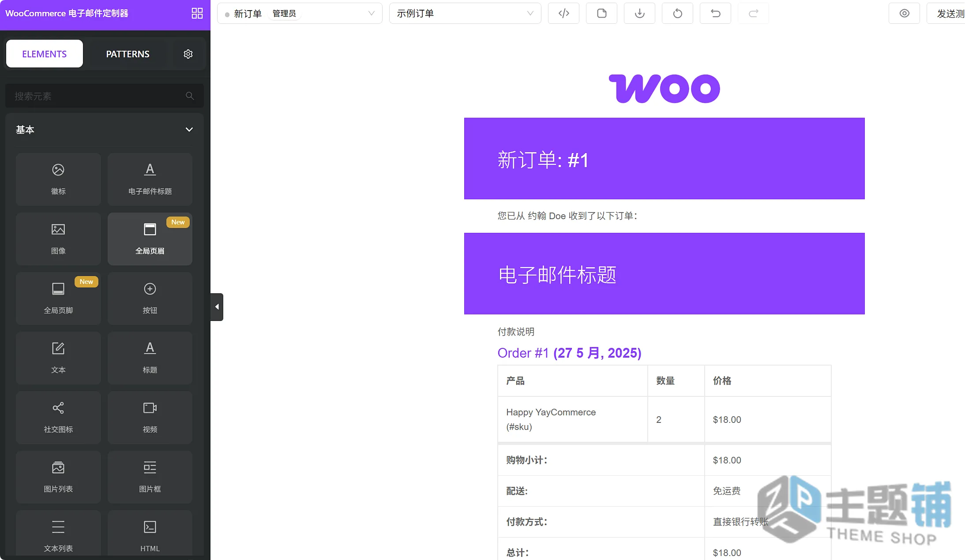Switch to the ELEMENTS tab
Image resolution: width=965 pixels, height=560 pixels.
(x=45, y=54)
